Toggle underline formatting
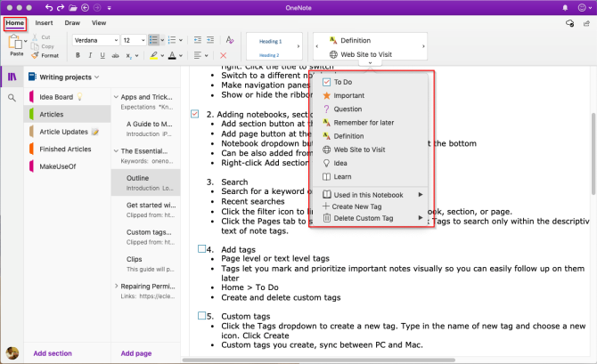The height and width of the screenshot is (364, 597). coord(102,55)
